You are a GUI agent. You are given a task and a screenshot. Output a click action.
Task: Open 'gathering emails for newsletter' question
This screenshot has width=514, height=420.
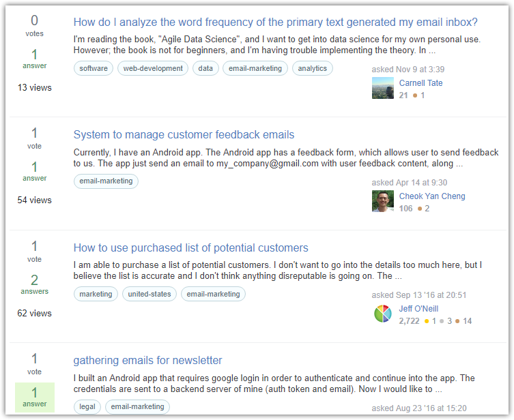pos(147,360)
